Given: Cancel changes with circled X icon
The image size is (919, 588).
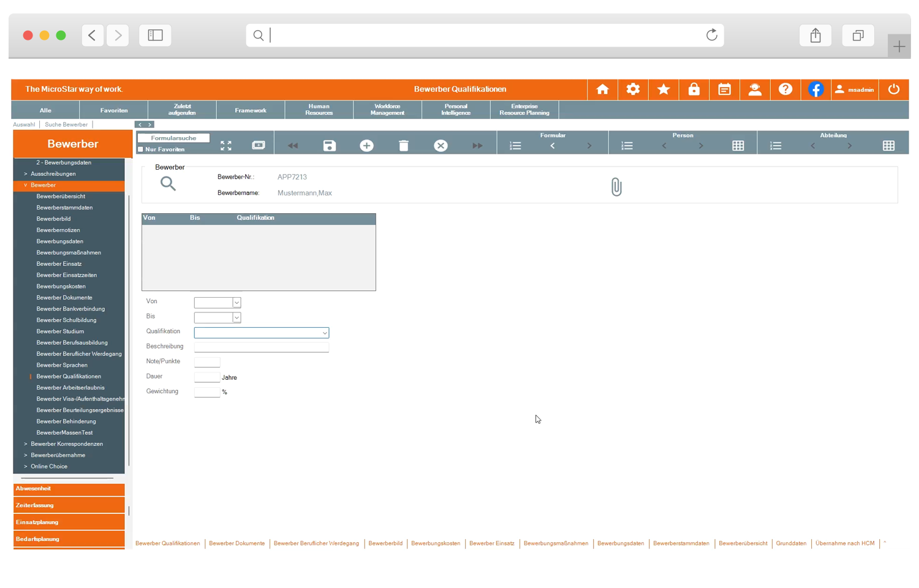Looking at the screenshot, I should tap(441, 146).
